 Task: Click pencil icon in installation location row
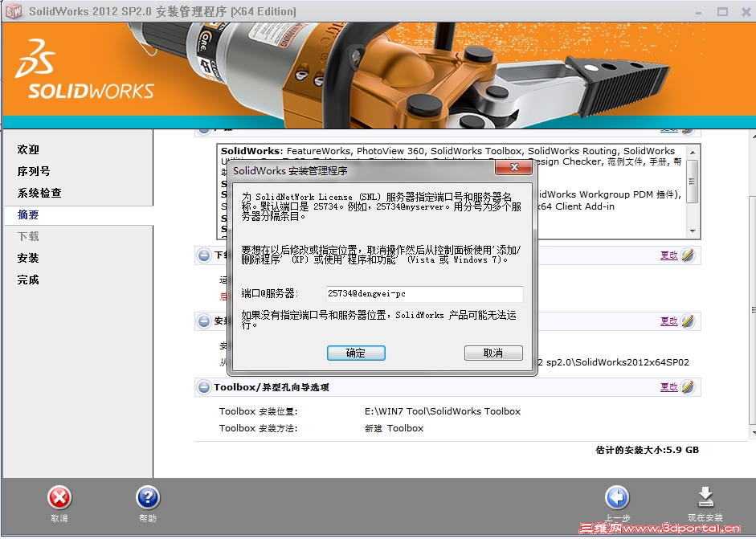688,321
